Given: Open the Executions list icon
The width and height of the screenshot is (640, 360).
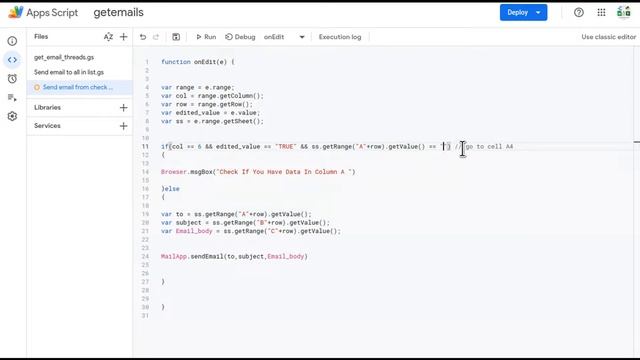Looking at the screenshot, I should [x=12, y=98].
